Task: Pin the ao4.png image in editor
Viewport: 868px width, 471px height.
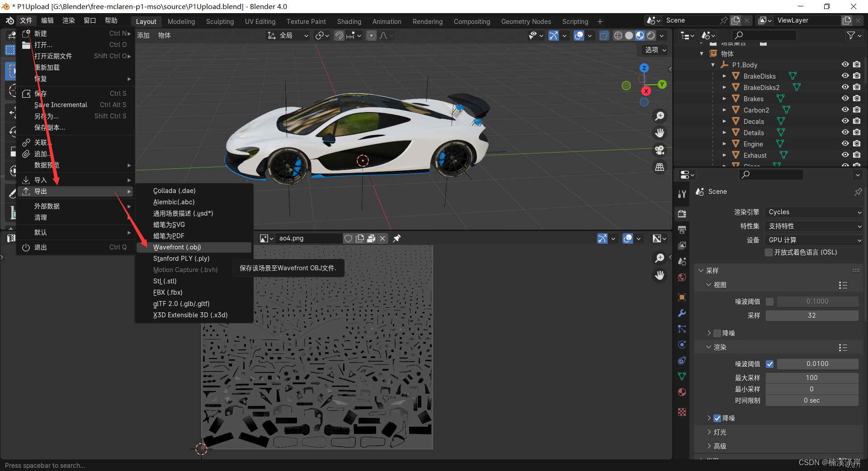Action: (397, 238)
